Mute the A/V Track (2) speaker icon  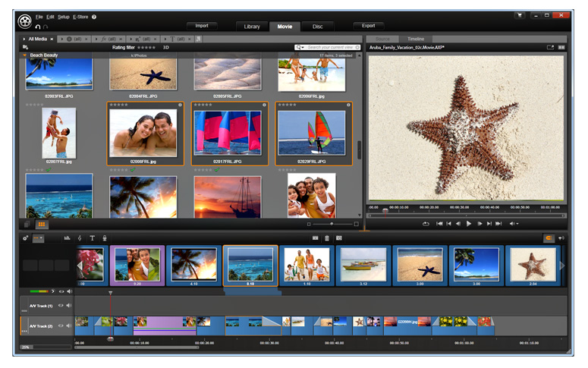tap(68, 326)
